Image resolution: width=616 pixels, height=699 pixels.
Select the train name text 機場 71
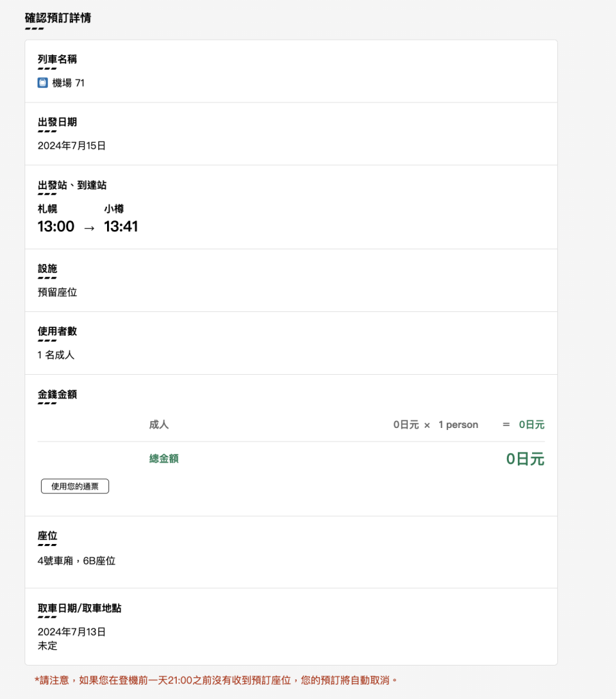[x=68, y=83]
